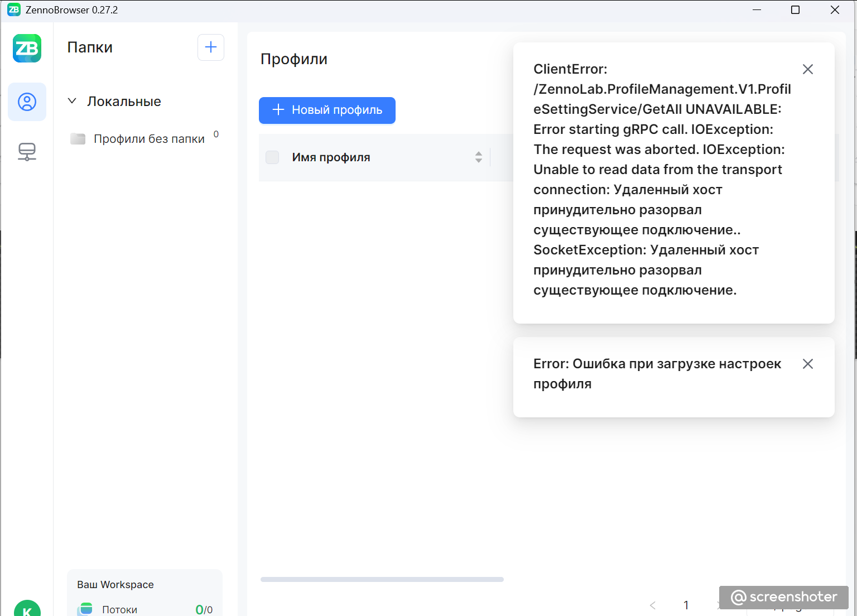Screen dimensions: 857x616
Task: Dismiss the "Ошибка при загрузке настроек профиля" notification
Action: click(807, 364)
